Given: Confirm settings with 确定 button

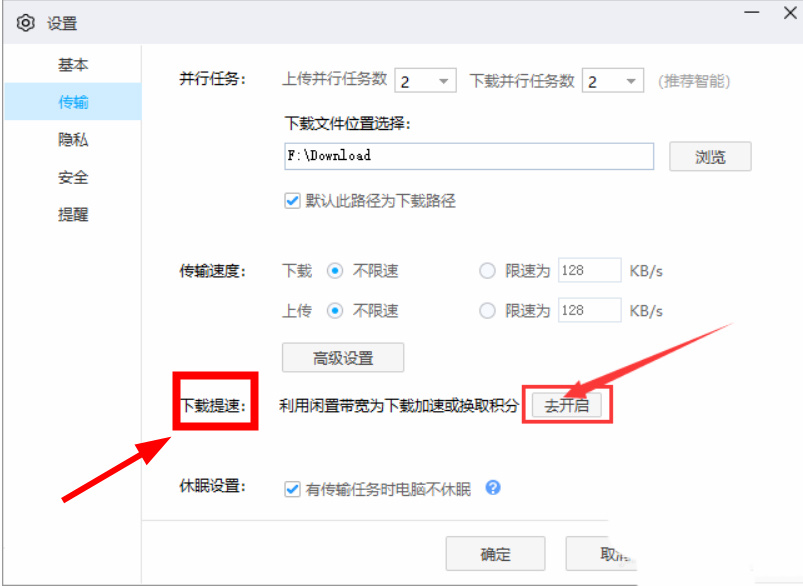Looking at the screenshot, I should [495, 553].
